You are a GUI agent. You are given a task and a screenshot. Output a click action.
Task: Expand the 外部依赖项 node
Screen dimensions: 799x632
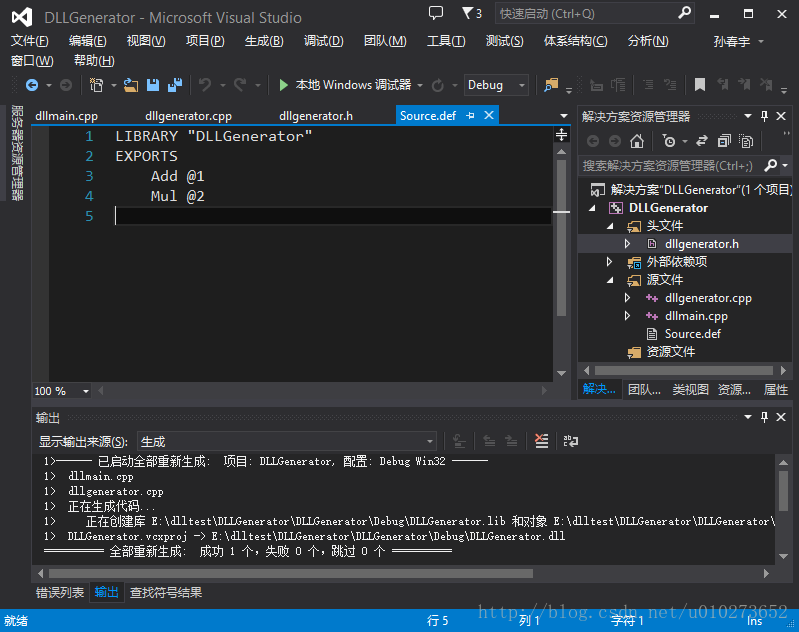tap(609, 261)
